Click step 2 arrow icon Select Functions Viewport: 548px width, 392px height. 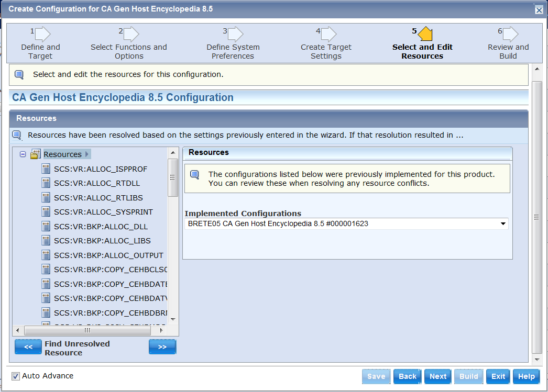131,34
